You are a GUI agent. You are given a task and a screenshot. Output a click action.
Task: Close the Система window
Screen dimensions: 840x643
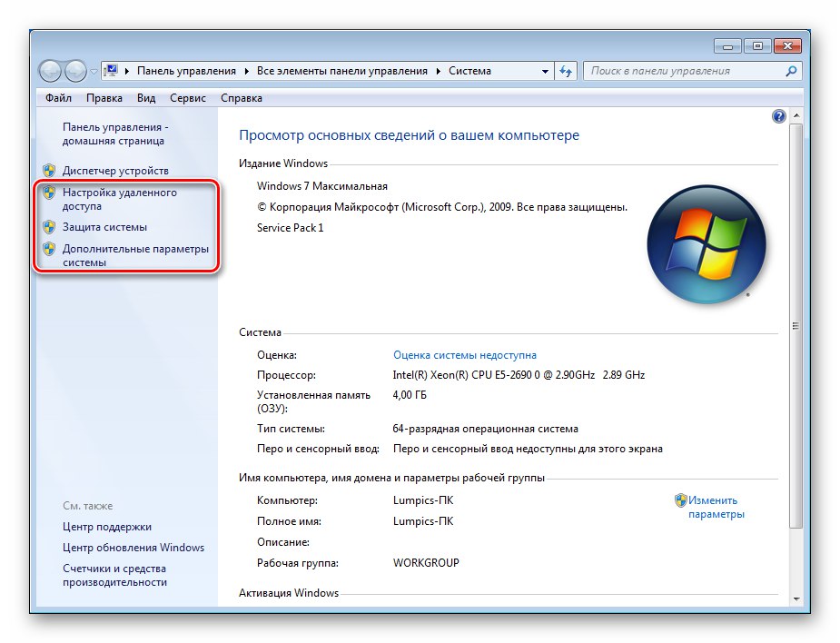point(787,46)
